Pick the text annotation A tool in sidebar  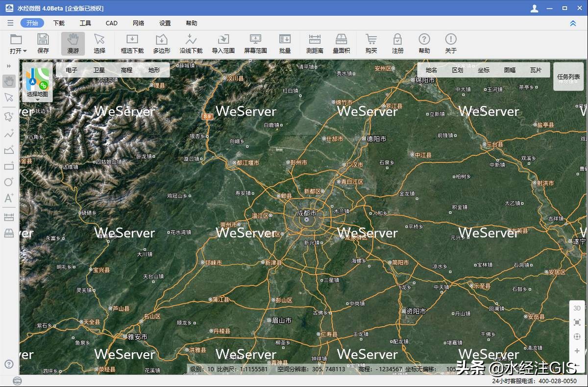click(x=9, y=198)
